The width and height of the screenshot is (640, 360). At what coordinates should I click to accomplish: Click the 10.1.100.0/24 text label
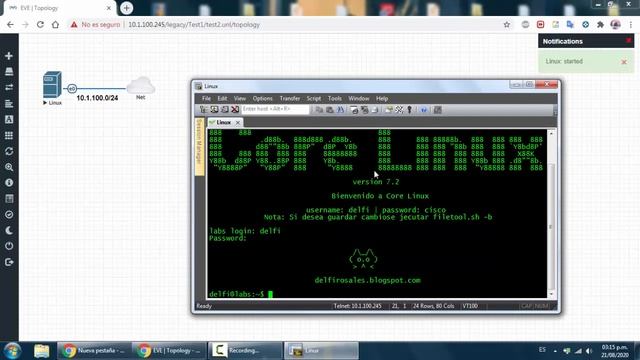97,98
